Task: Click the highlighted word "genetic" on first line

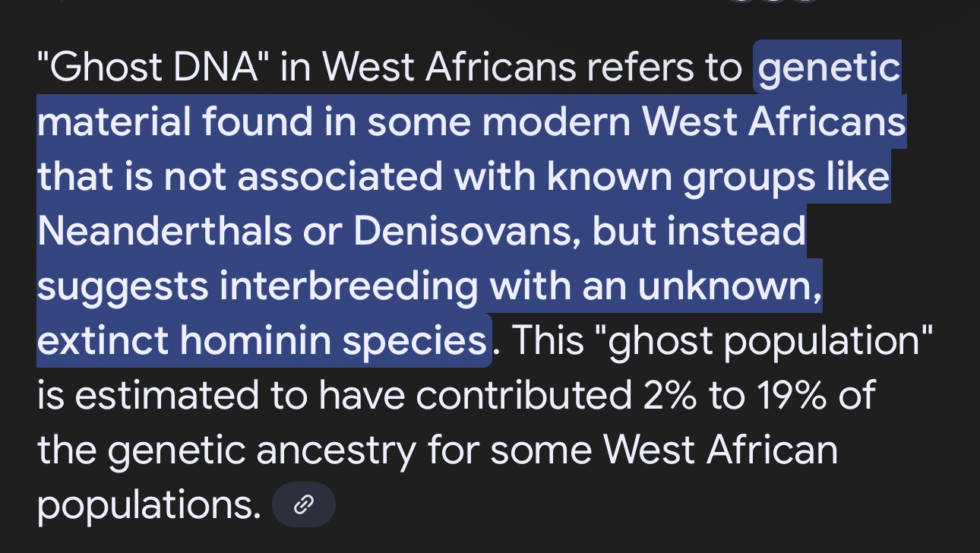Action: tap(830, 68)
